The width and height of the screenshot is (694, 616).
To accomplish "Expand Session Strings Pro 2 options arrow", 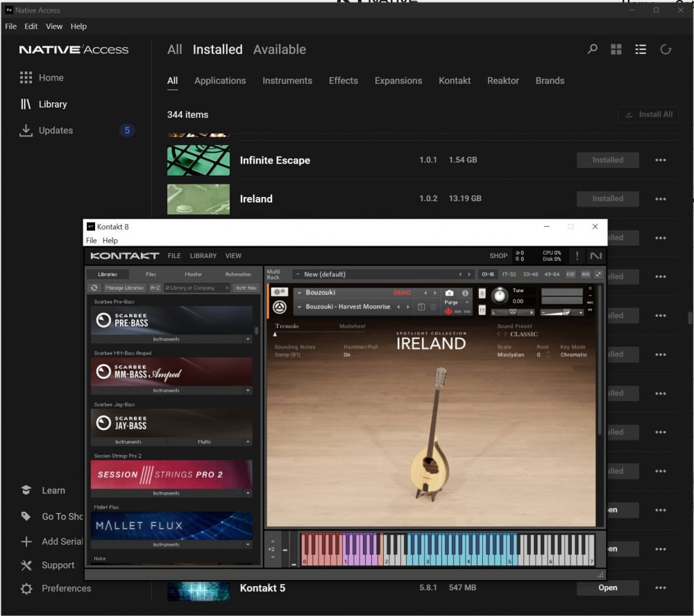I will point(248,493).
